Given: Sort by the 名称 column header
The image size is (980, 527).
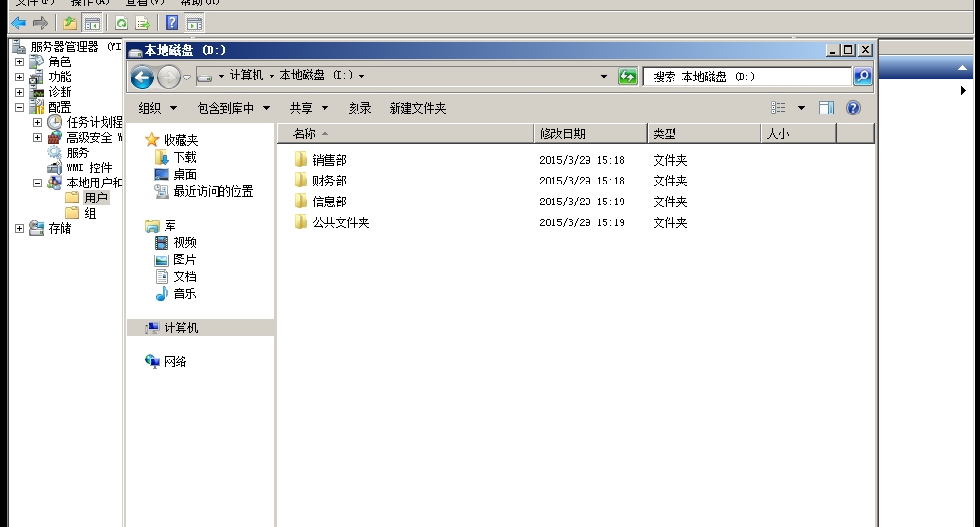Looking at the screenshot, I should [x=405, y=133].
